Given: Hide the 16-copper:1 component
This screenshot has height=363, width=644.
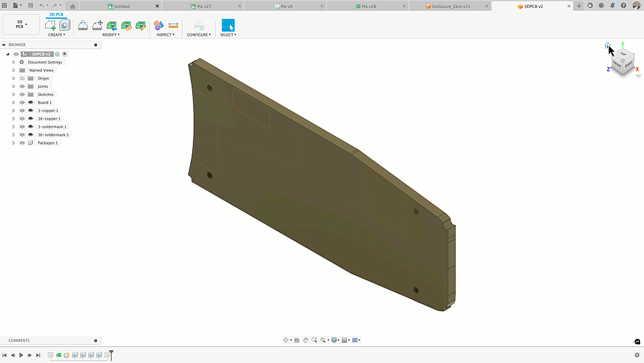Looking at the screenshot, I should (x=22, y=119).
